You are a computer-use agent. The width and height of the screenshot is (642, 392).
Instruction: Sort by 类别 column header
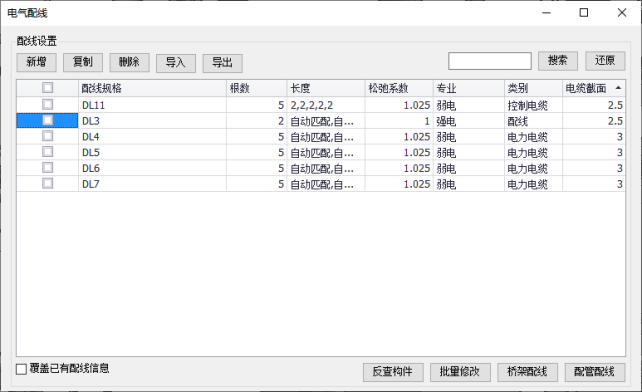point(533,88)
